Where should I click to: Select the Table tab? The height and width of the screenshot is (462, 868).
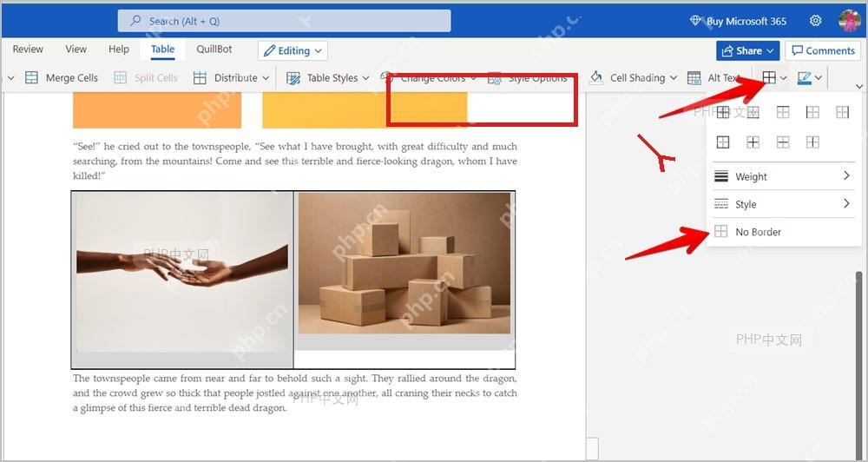click(163, 49)
